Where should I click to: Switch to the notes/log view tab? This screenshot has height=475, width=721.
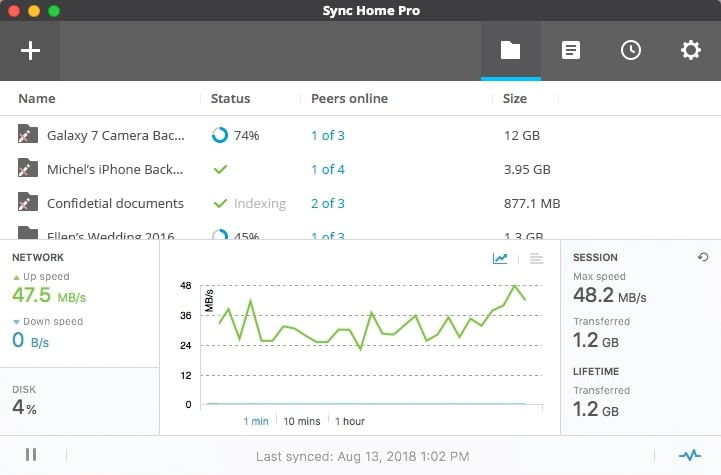(x=571, y=50)
